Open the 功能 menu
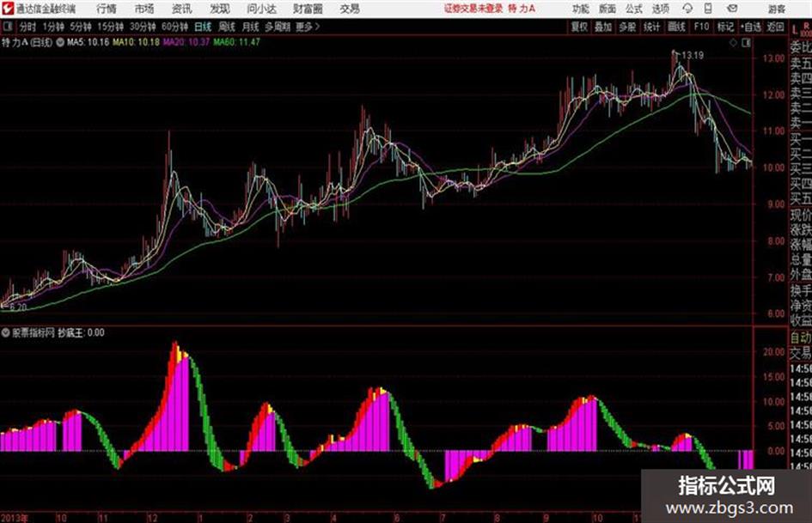Image resolution: width=812 pixels, height=523 pixels. 581,9
